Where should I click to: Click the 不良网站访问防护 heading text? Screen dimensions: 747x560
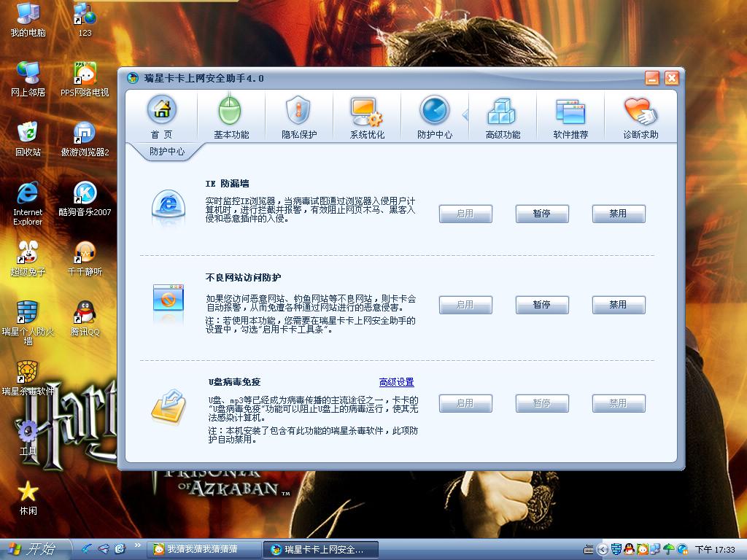pos(243,277)
